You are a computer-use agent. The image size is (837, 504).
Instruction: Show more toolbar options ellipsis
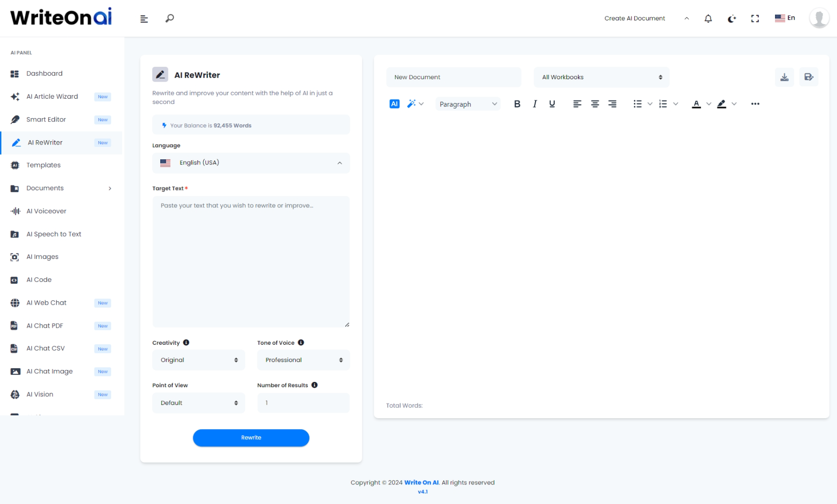coord(755,104)
